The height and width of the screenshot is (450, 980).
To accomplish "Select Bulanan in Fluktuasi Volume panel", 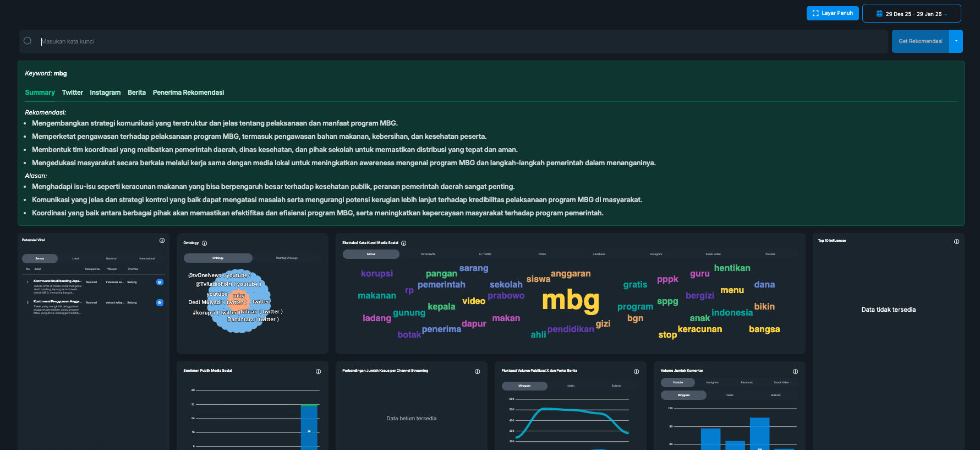I will pyautogui.click(x=616, y=386).
